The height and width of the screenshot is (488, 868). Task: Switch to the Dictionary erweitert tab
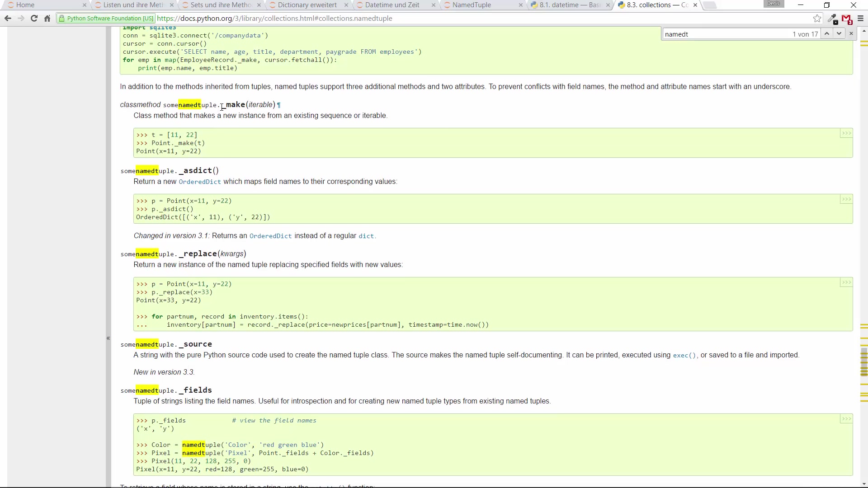coord(307,5)
